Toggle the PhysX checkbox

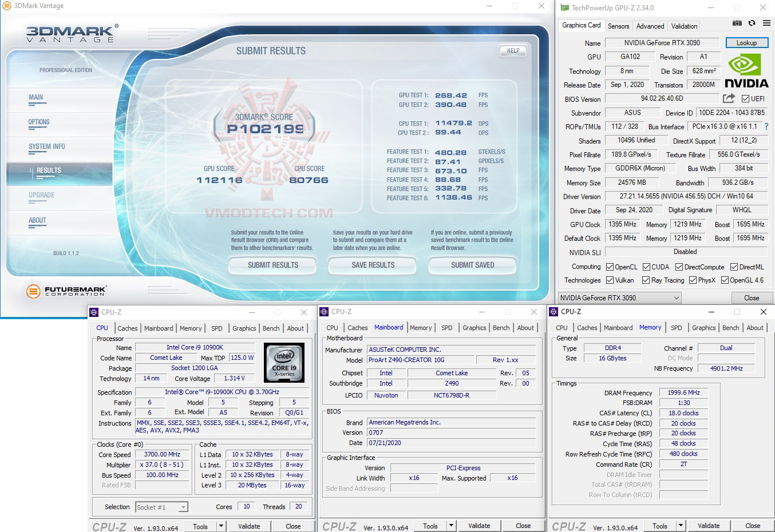693,280
